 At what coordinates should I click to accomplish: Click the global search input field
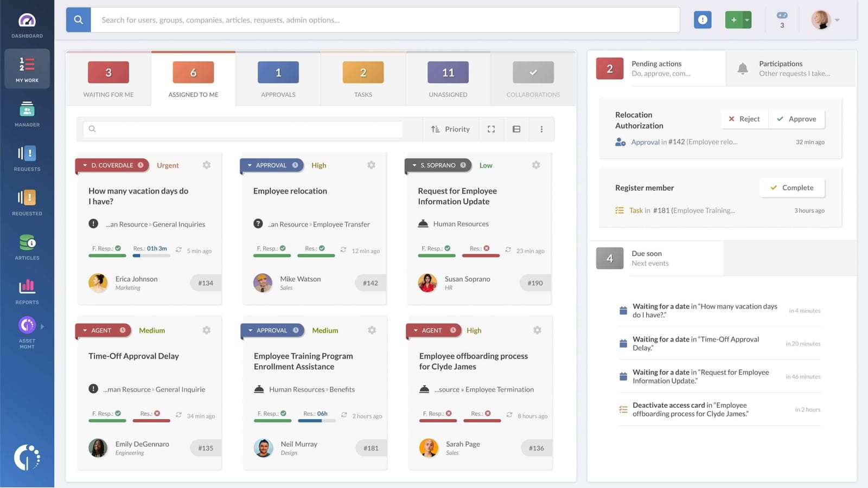380,20
